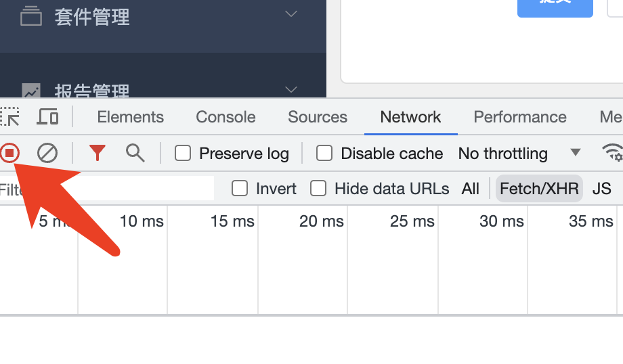Enable Disable cache checkbox
This screenshot has width=623, height=364.
(x=324, y=153)
